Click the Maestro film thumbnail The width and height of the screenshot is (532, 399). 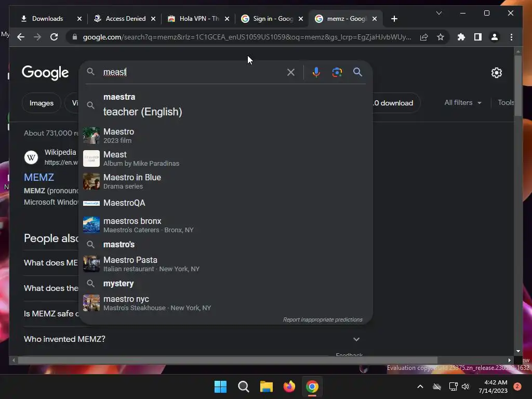click(x=91, y=136)
